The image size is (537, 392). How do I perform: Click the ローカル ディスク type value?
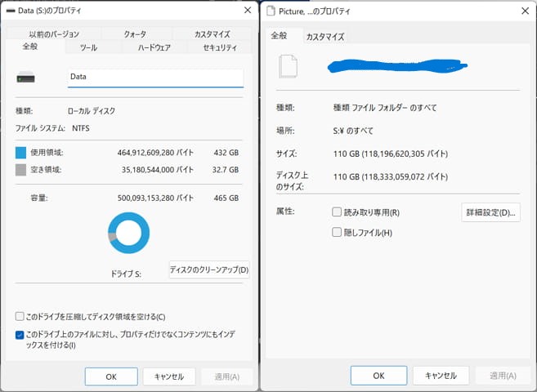point(92,111)
